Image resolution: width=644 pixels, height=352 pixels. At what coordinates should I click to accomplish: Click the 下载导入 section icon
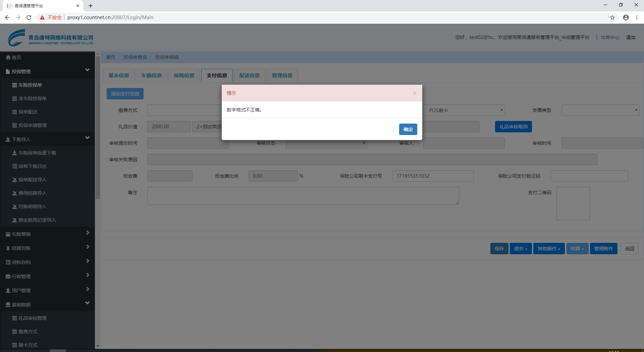point(8,139)
